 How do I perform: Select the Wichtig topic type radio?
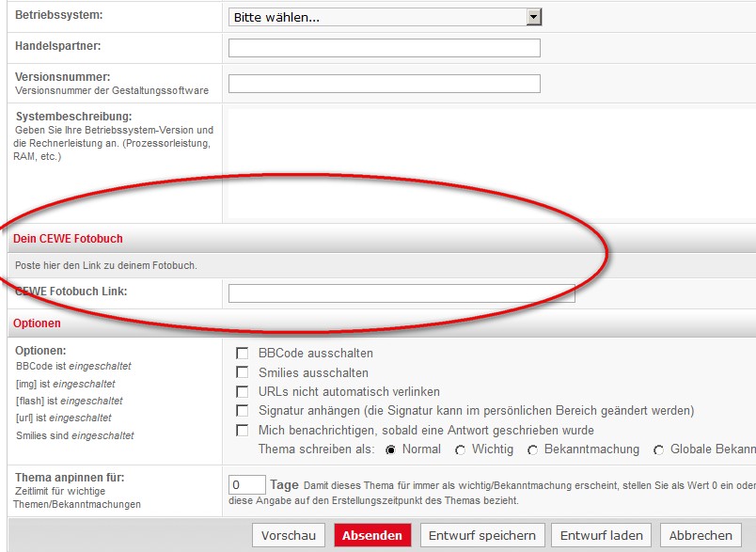[x=460, y=449]
